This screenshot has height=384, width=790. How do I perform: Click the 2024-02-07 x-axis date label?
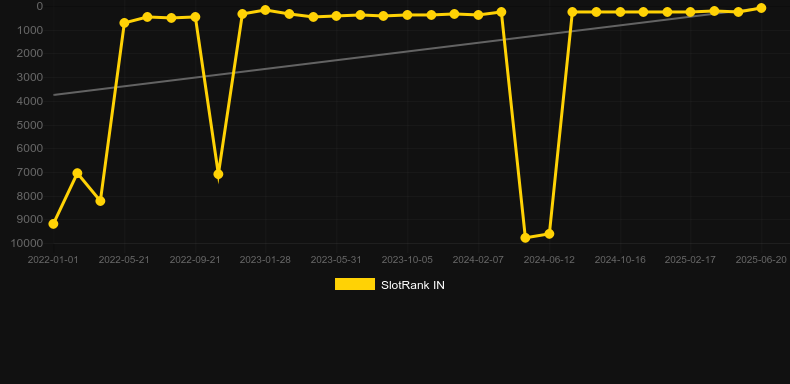pos(478,260)
